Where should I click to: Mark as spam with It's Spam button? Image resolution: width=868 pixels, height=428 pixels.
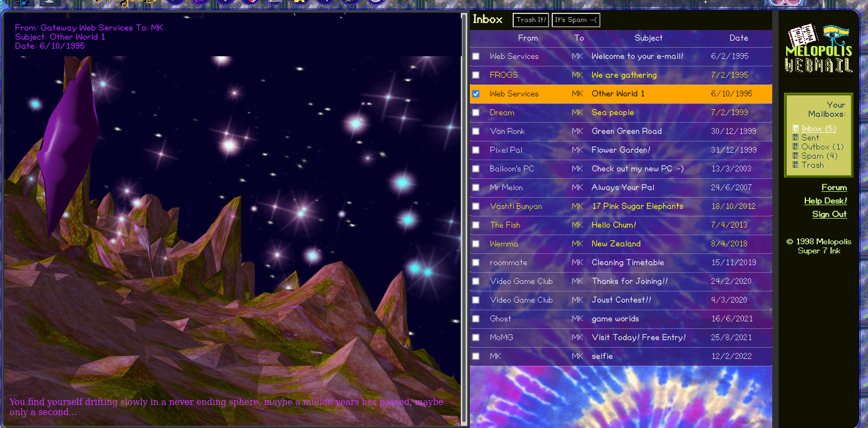[575, 20]
